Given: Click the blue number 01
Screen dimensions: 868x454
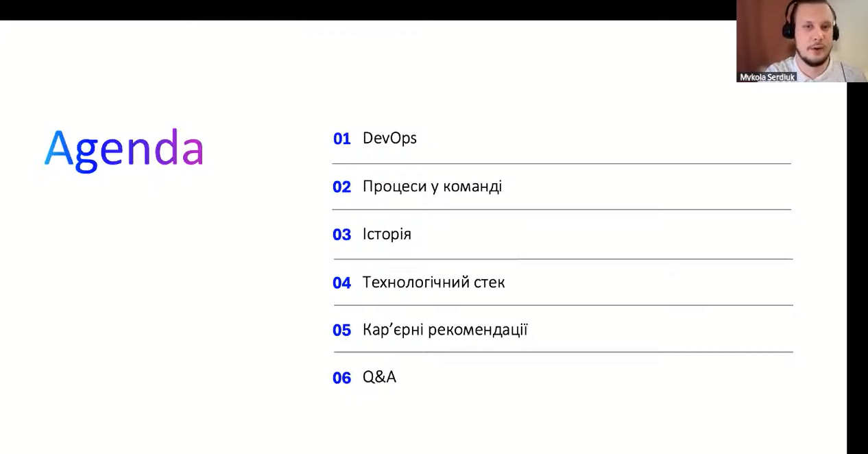Looking at the screenshot, I should click(x=341, y=139).
